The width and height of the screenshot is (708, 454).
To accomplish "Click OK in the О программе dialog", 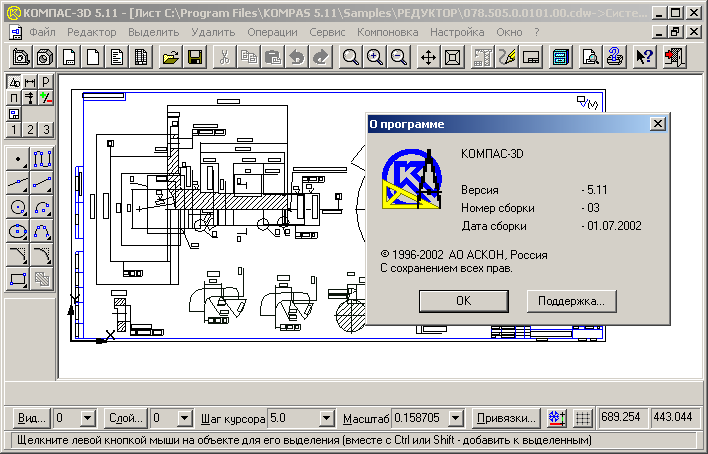I will tap(464, 301).
